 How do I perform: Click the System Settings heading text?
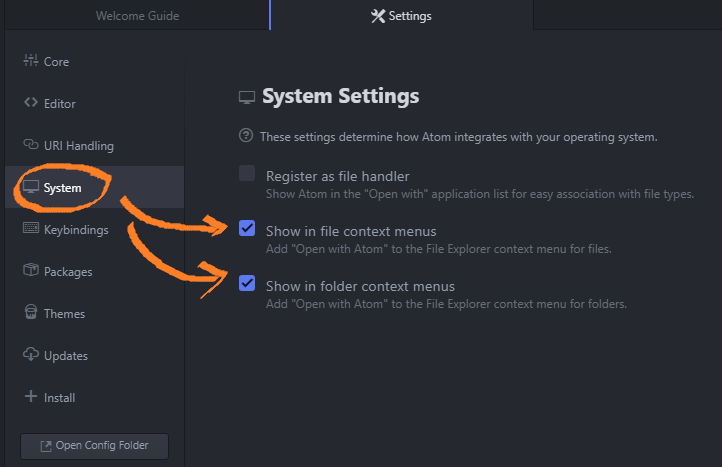(340, 96)
